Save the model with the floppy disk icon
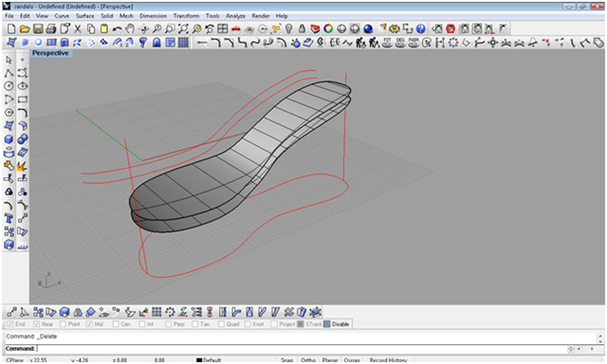Image resolution: width=607 pixels, height=364 pixels. pyautogui.click(x=38, y=28)
